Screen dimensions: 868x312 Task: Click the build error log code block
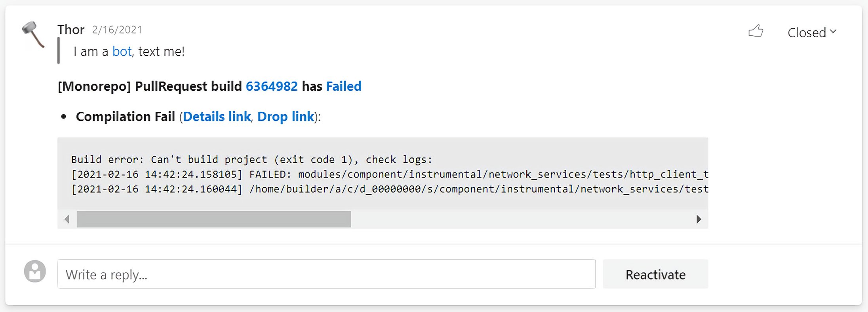383,174
